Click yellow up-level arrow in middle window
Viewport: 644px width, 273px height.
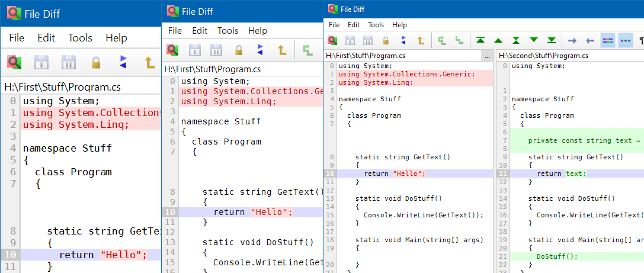[282, 50]
